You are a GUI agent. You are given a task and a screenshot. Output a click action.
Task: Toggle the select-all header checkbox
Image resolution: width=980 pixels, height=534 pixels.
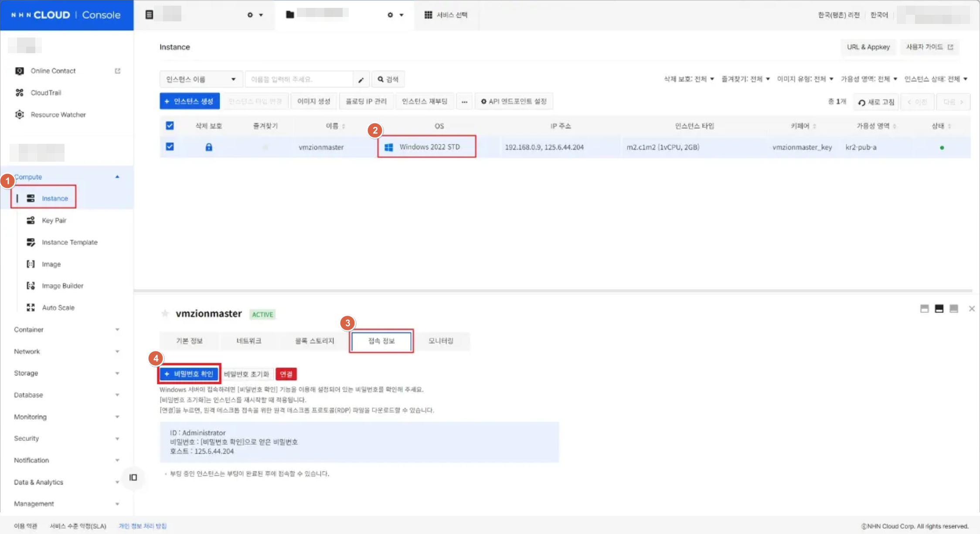(170, 126)
